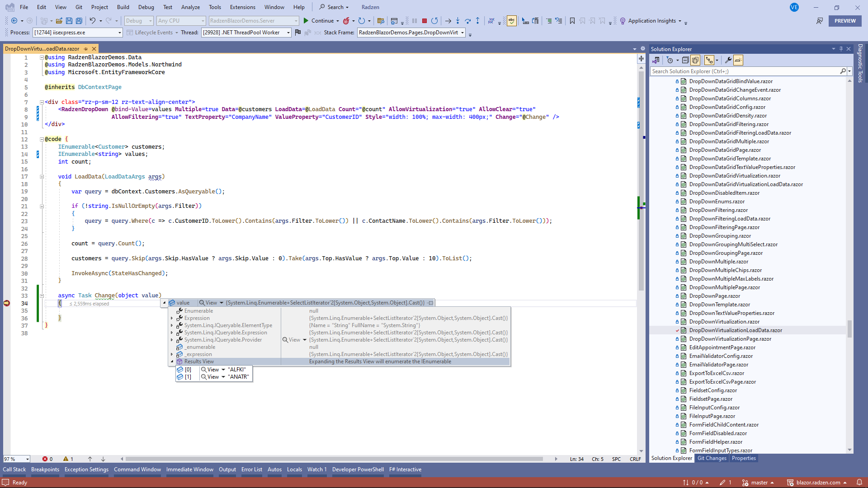Open the Git menu
Viewport: 868px width, 488px height.
pos(79,7)
